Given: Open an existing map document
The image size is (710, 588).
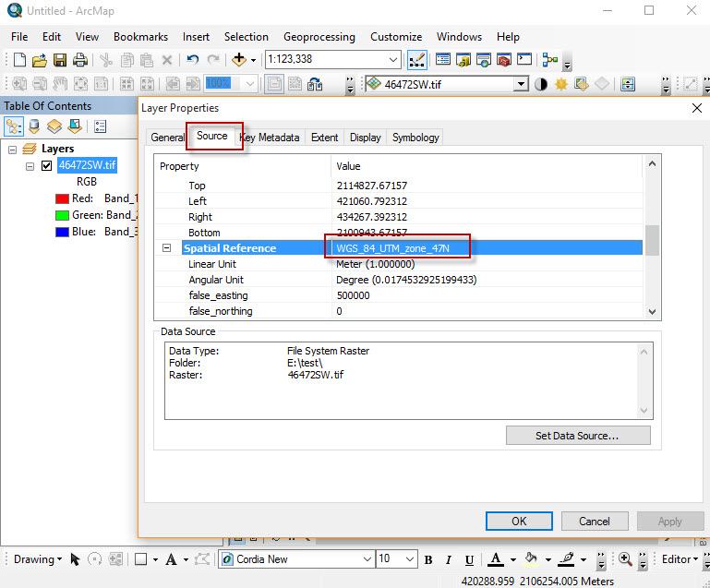Looking at the screenshot, I should 40,60.
